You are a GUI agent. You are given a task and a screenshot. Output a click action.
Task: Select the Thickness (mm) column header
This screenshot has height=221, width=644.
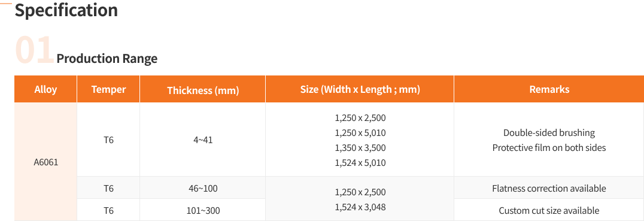tap(203, 90)
